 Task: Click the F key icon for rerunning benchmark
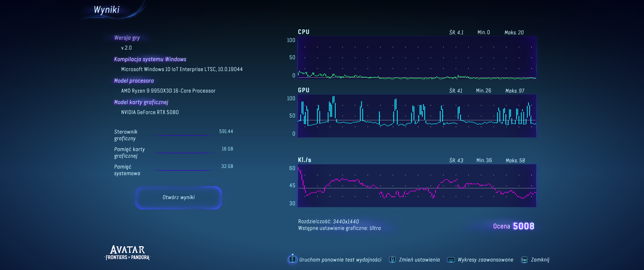click(292, 259)
